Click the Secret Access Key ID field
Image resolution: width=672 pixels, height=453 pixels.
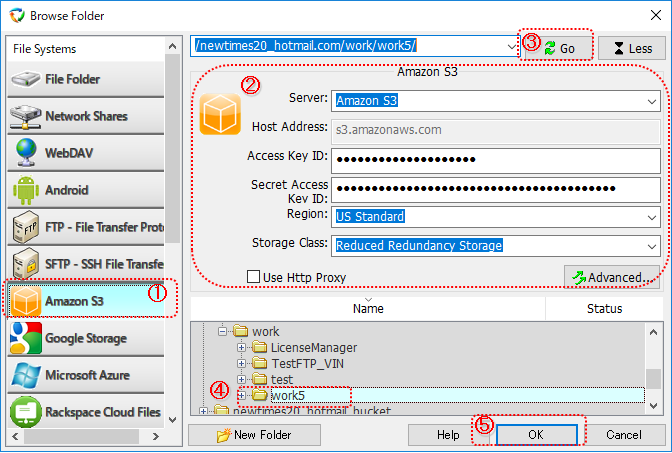click(495, 189)
